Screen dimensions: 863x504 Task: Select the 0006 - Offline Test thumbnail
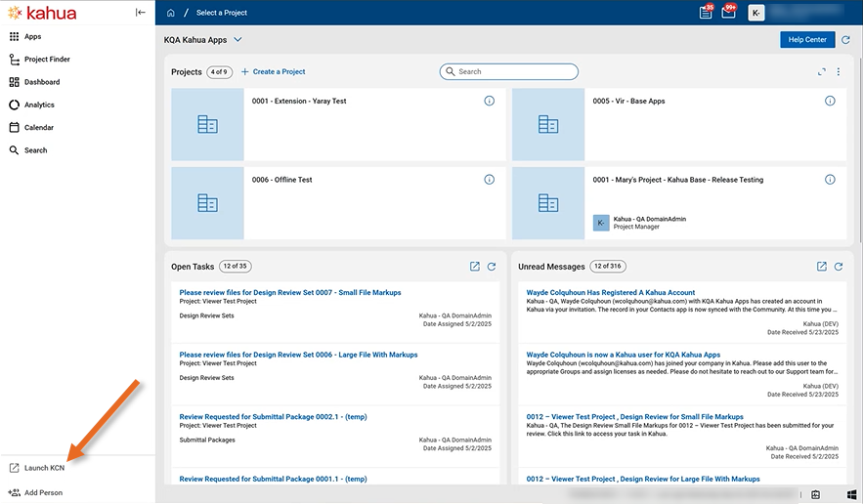[207, 203]
